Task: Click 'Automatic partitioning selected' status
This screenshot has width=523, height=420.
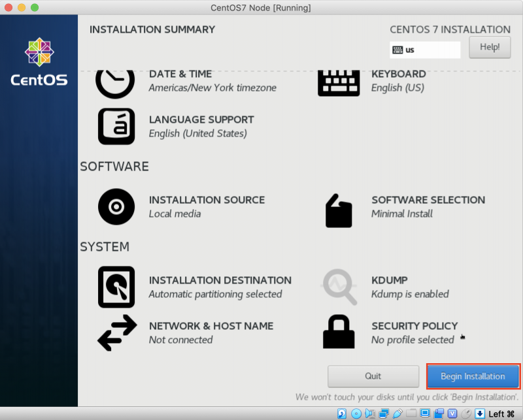Action: tap(216, 294)
